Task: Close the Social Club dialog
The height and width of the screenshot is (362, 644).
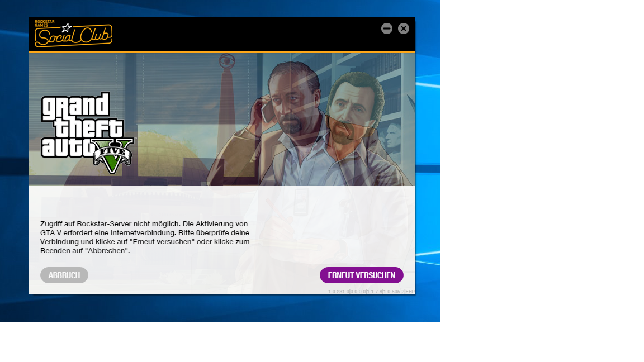Action: click(x=403, y=28)
